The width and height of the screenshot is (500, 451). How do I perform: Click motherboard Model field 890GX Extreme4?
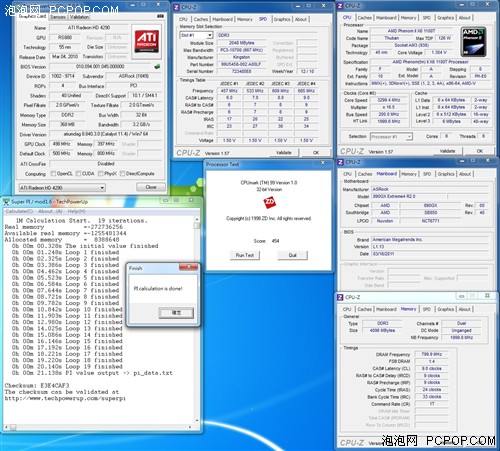point(409,196)
